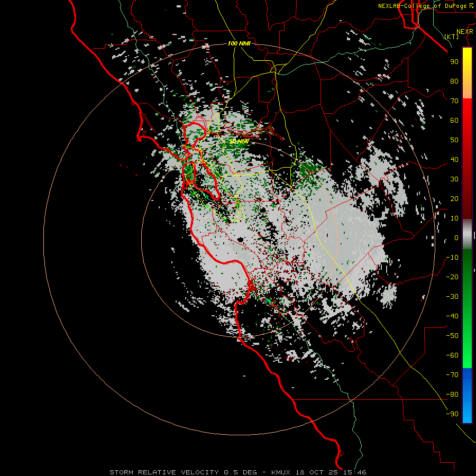The image size is (476, 476).
Task: Click the 10 label on the velocity scale
Action: click(454, 218)
